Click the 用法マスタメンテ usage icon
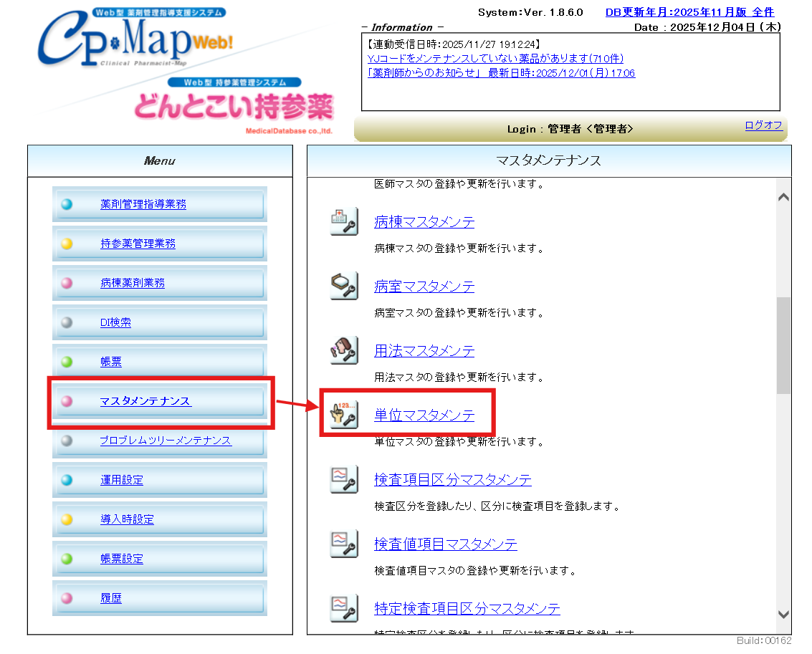The image size is (812, 654). 343,351
